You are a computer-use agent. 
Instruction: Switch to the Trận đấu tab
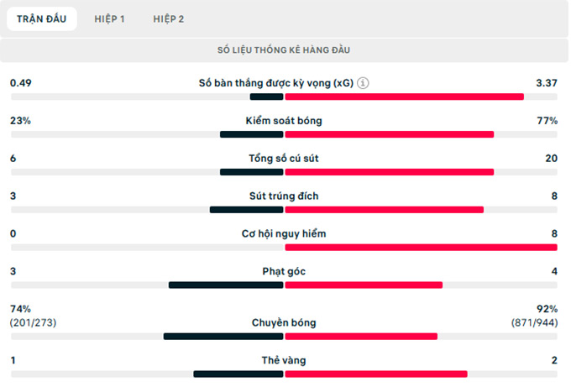click(42, 18)
